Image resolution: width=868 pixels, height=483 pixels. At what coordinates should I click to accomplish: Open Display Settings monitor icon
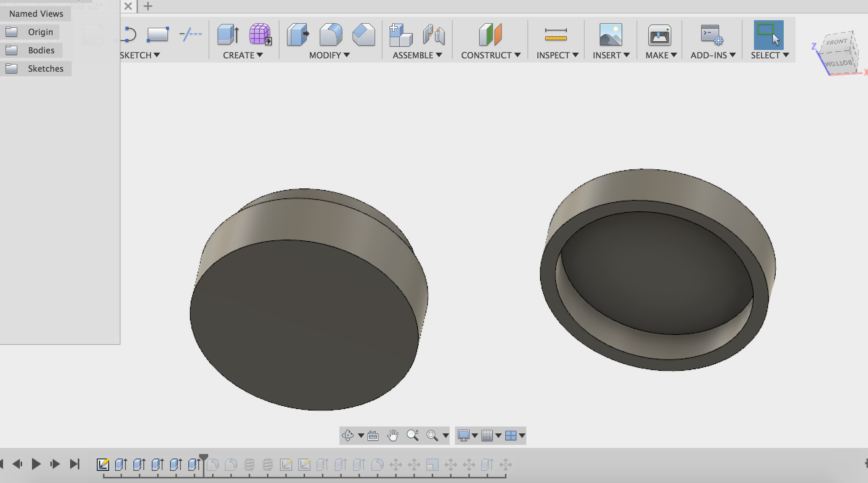[x=463, y=435]
